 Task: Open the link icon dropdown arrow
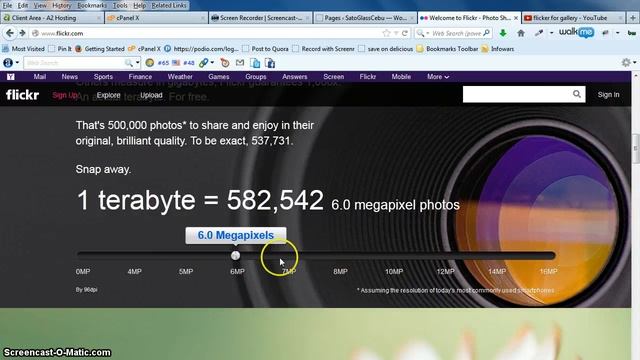point(212,63)
